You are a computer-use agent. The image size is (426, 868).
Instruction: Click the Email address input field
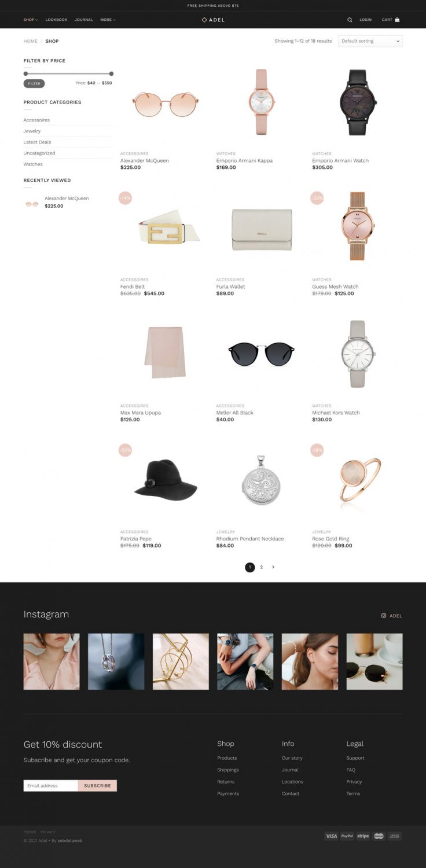(x=51, y=786)
